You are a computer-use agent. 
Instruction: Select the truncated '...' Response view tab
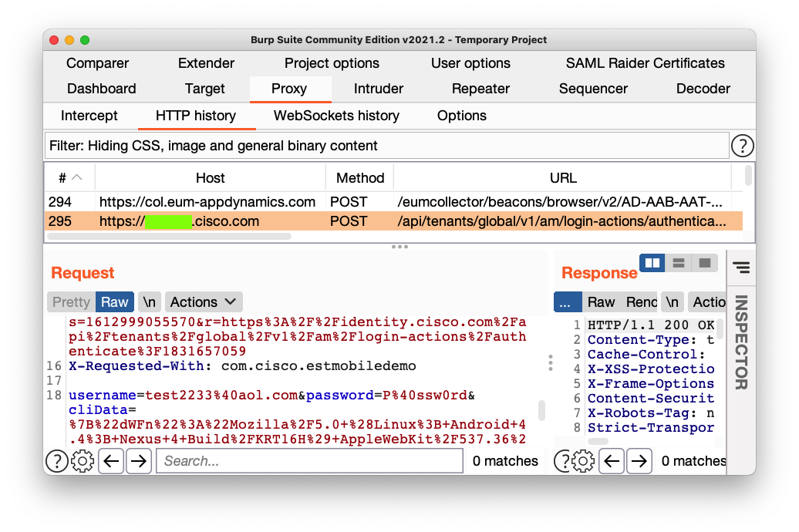tap(568, 302)
